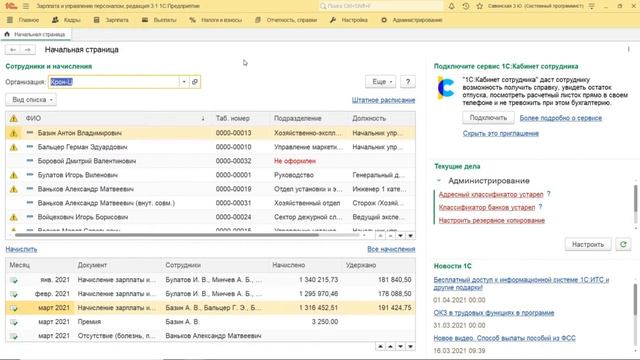Refresh current tasks with green refresh icon
The width and height of the screenshot is (640, 360).
[x=623, y=244]
